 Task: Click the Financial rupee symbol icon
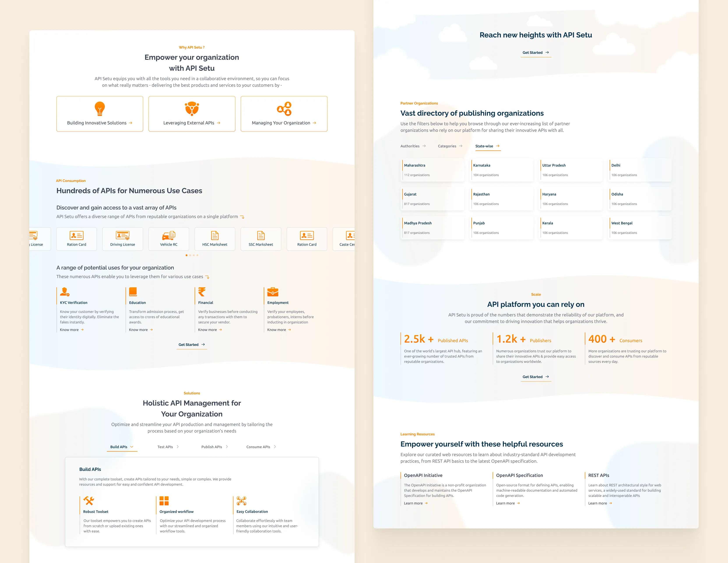tap(202, 292)
